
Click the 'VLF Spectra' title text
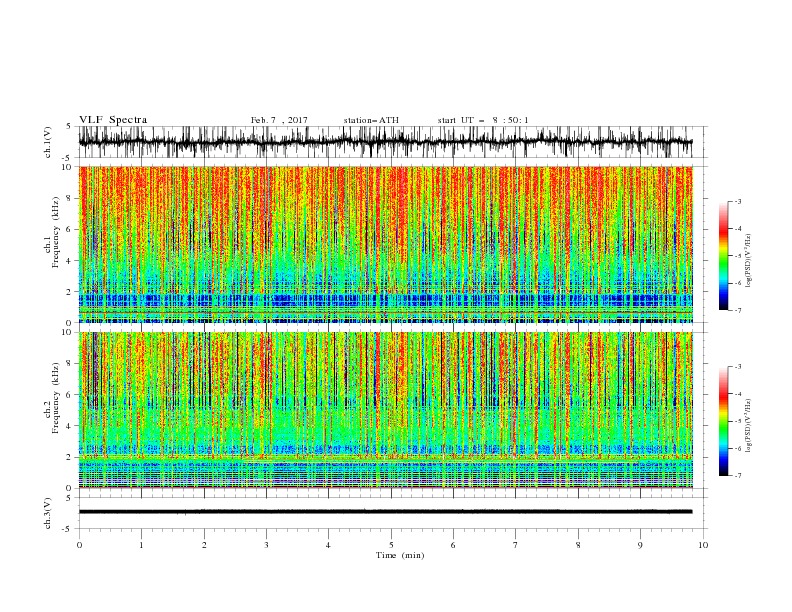pos(113,120)
